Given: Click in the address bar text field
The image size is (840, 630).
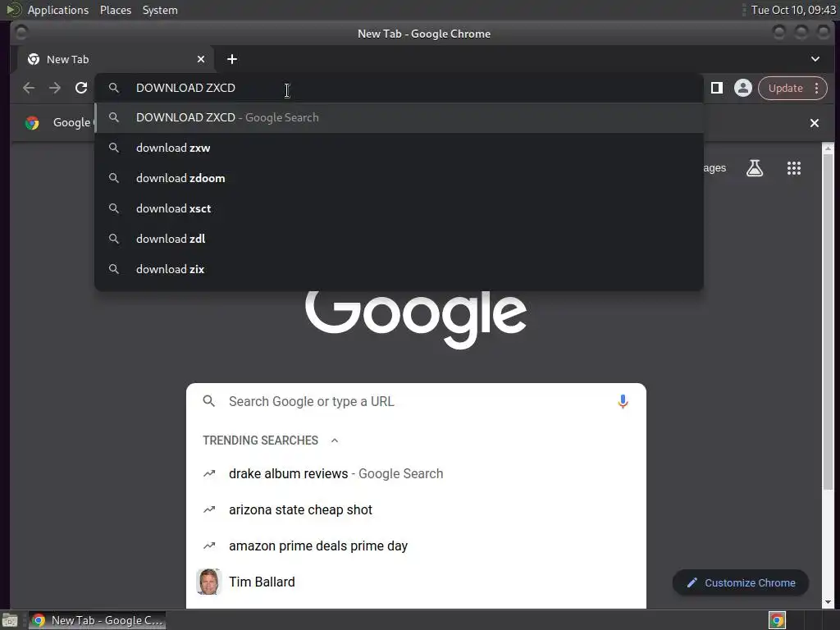Looking at the screenshot, I should (x=399, y=88).
